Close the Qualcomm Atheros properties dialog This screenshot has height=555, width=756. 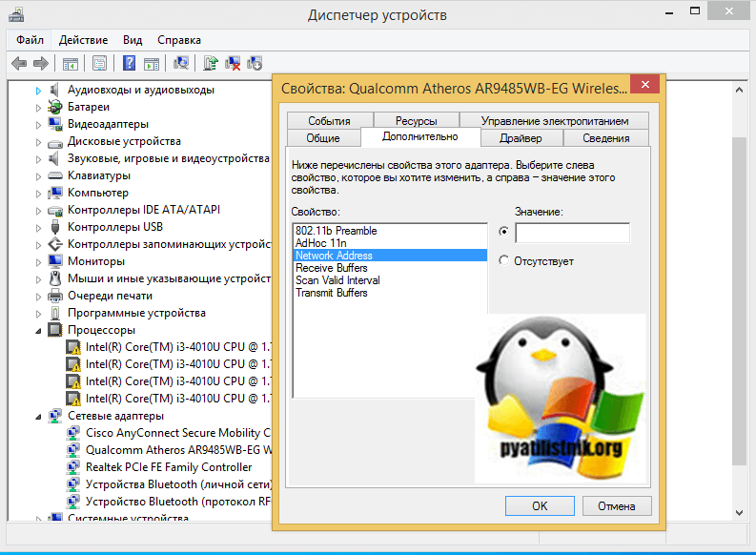pos(645,84)
